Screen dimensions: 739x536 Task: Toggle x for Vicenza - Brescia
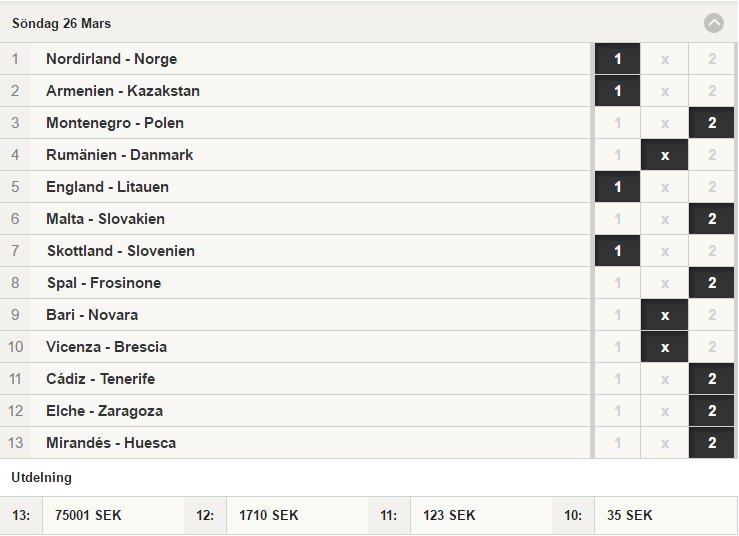click(665, 347)
